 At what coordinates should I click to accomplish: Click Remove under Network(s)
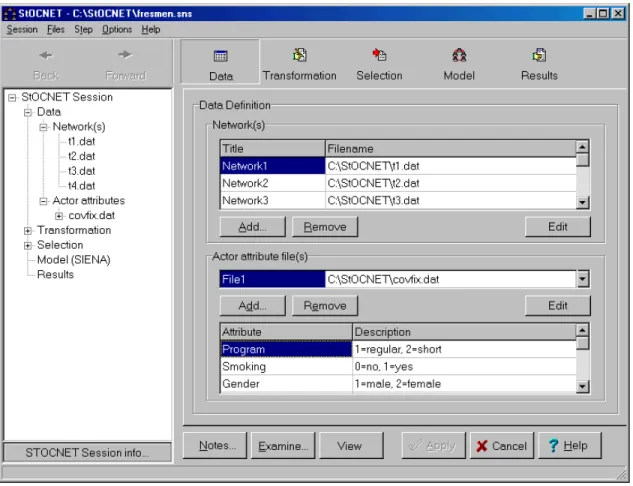(325, 227)
